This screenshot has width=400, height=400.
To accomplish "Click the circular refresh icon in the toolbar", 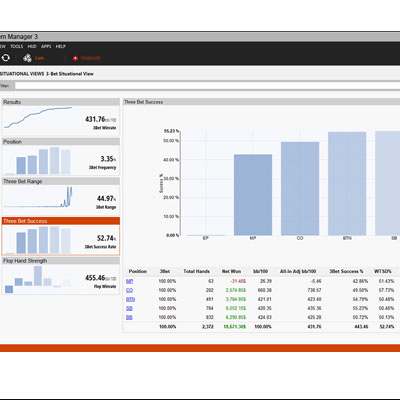I will (x=5, y=58).
